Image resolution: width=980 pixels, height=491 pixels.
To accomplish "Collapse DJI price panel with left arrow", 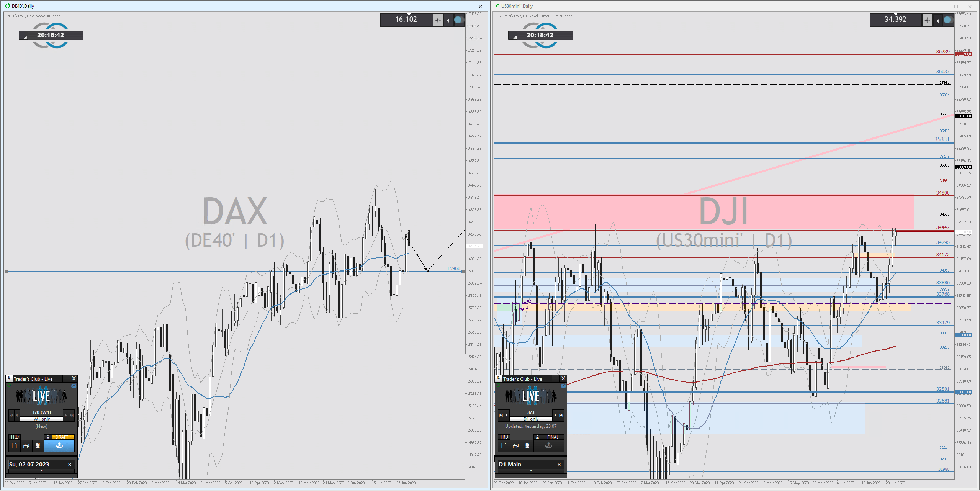I will click(x=937, y=20).
